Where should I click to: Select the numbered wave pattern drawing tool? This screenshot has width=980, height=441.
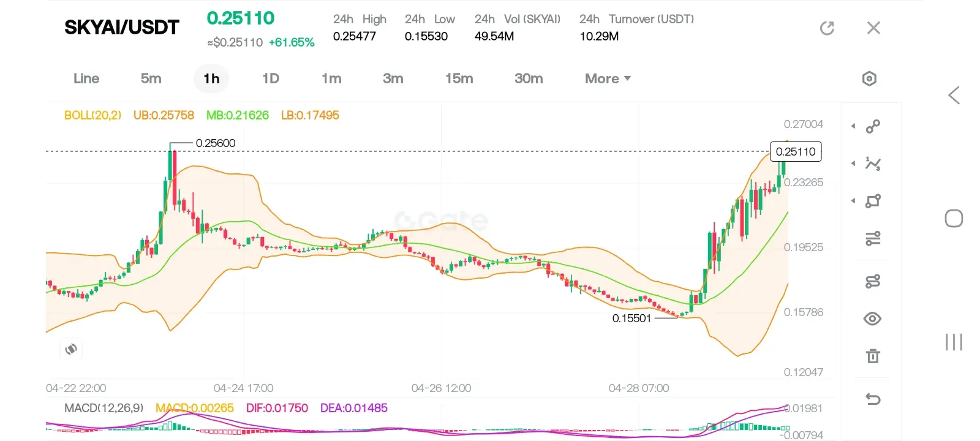click(873, 164)
